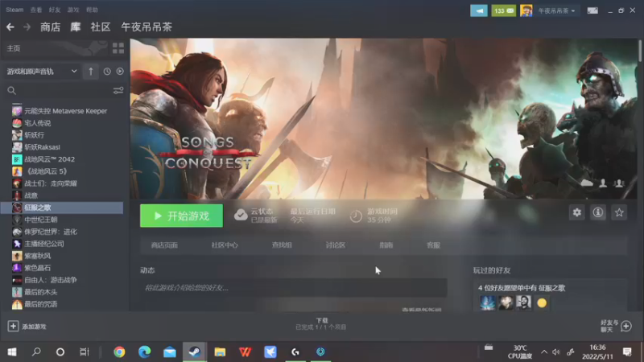Click the 添加游戏 button label
This screenshot has height=362, width=644.
tap(34, 327)
